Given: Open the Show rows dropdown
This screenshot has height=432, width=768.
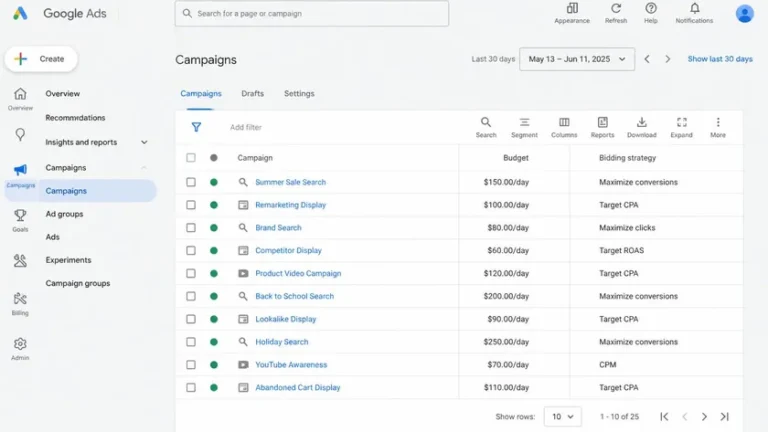Looking at the screenshot, I should click(562, 416).
